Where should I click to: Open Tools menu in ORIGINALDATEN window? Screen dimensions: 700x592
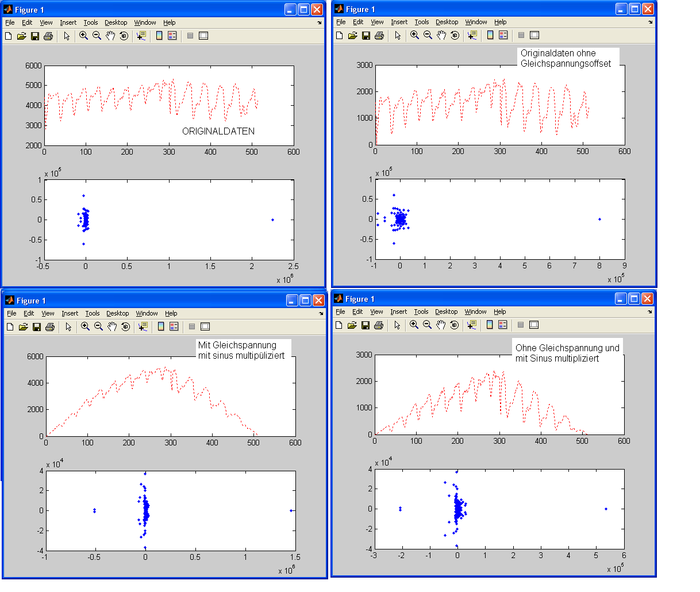tap(91, 22)
